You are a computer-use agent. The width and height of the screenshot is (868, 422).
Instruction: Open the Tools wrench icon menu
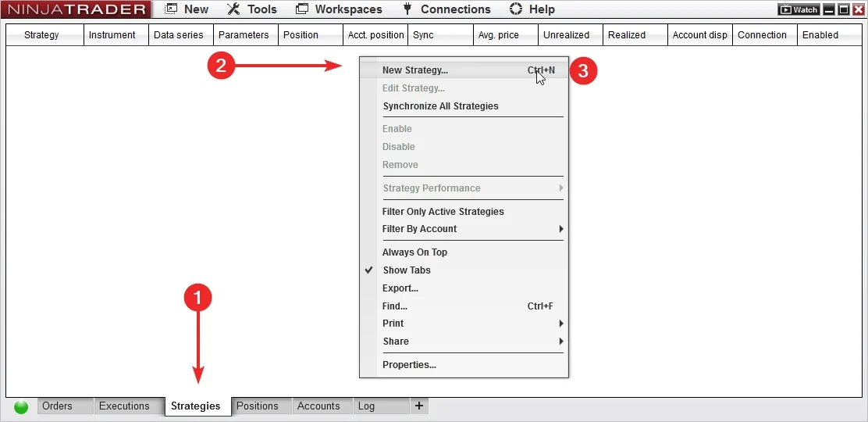click(233, 9)
